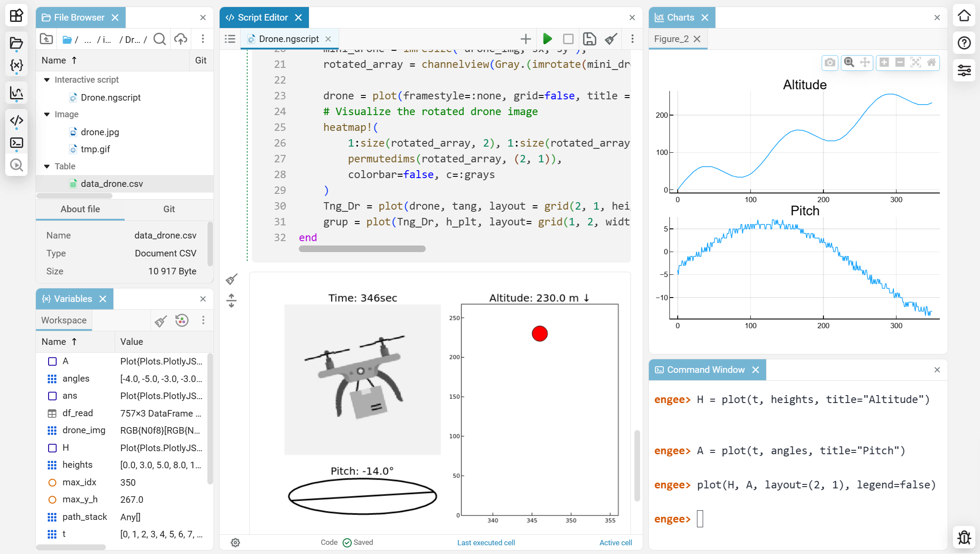Click the Active cell link
The image size is (980, 554).
615,543
